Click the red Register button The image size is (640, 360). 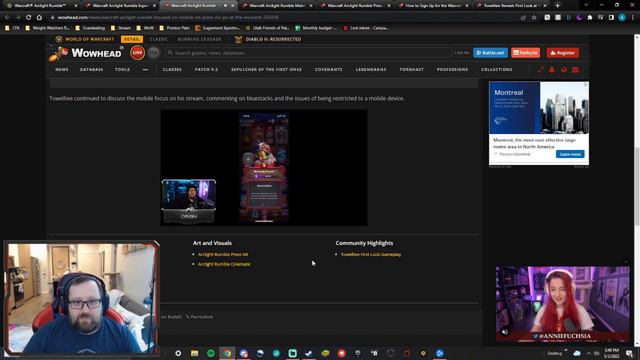pyautogui.click(x=562, y=53)
